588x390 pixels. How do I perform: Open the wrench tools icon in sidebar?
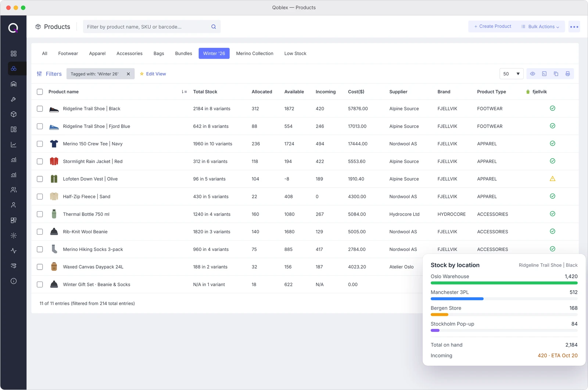tap(14, 99)
